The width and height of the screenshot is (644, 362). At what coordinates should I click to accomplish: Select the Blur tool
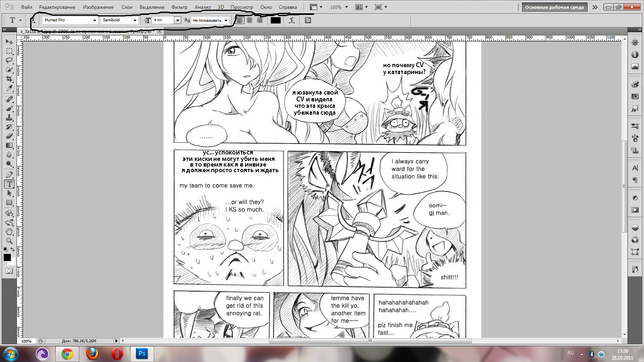(9, 154)
